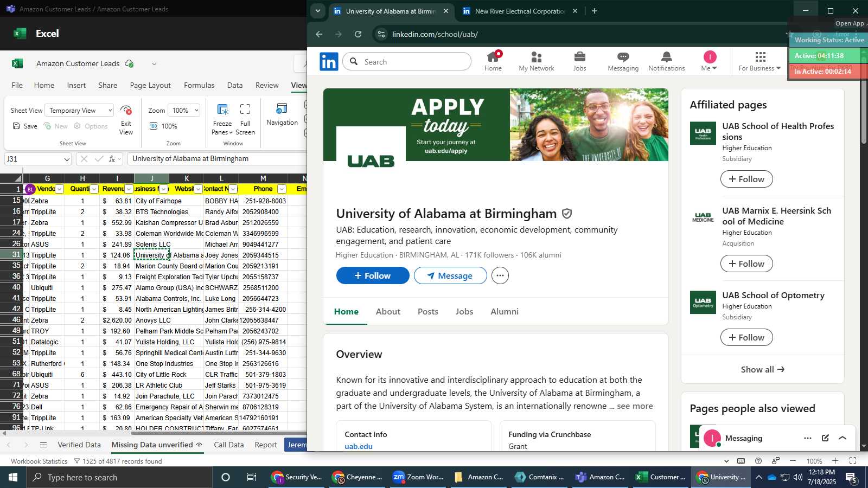Click the Excel zoom in plus button
Image resolution: width=868 pixels, height=488 pixels.
tap(835, 461)
